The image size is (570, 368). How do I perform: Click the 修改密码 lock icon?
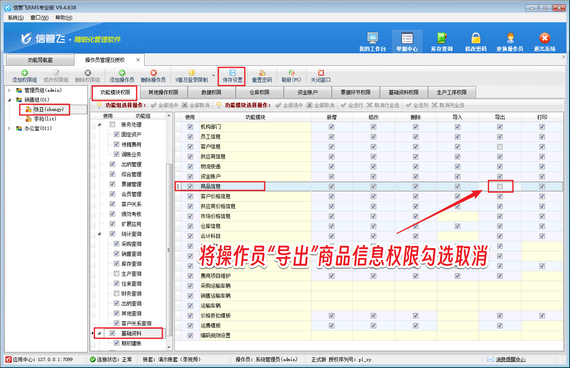pyautogui.click(x=475, y=37)
